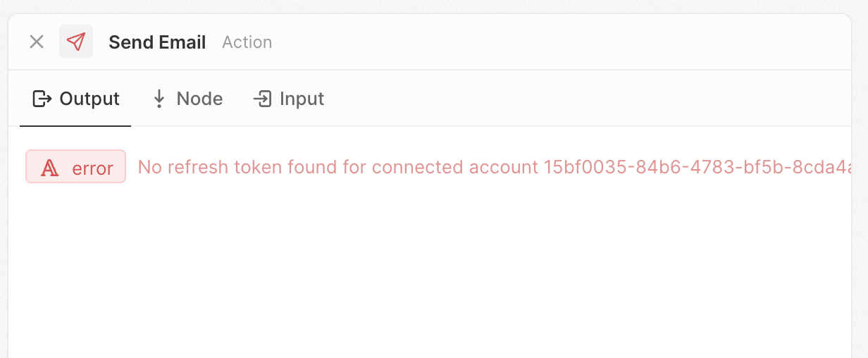
Task: Click the red icon in error badge
Action: coord(49,168)
